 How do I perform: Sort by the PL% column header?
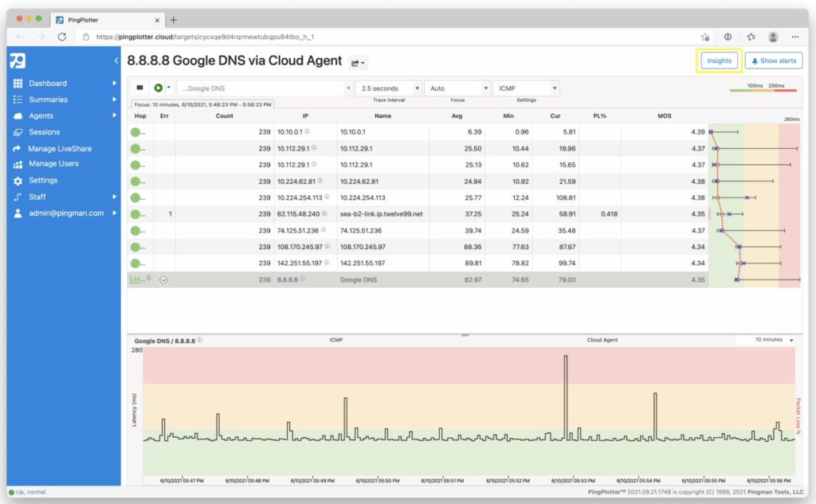tap(600, 116)
